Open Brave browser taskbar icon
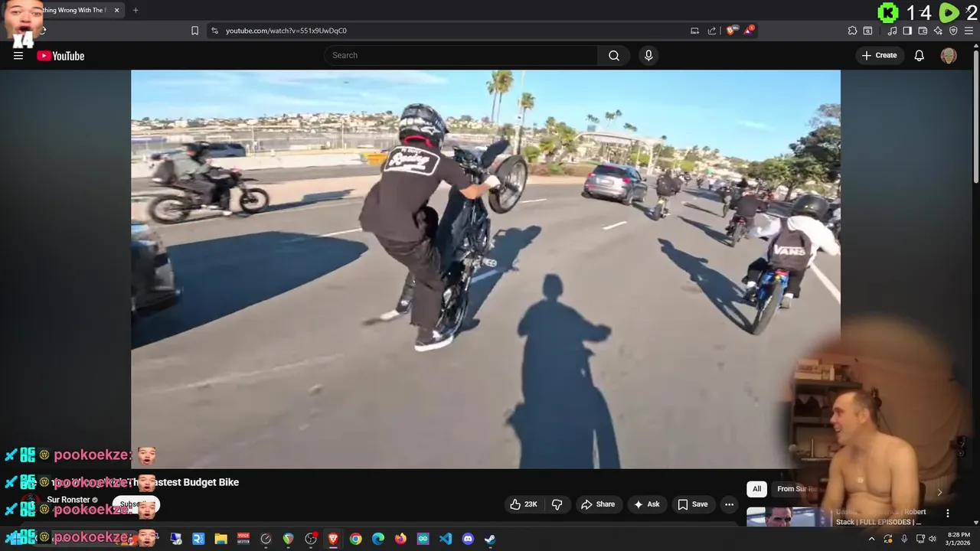Viewport: 980px width, 551px height. [x=333, y=539]
